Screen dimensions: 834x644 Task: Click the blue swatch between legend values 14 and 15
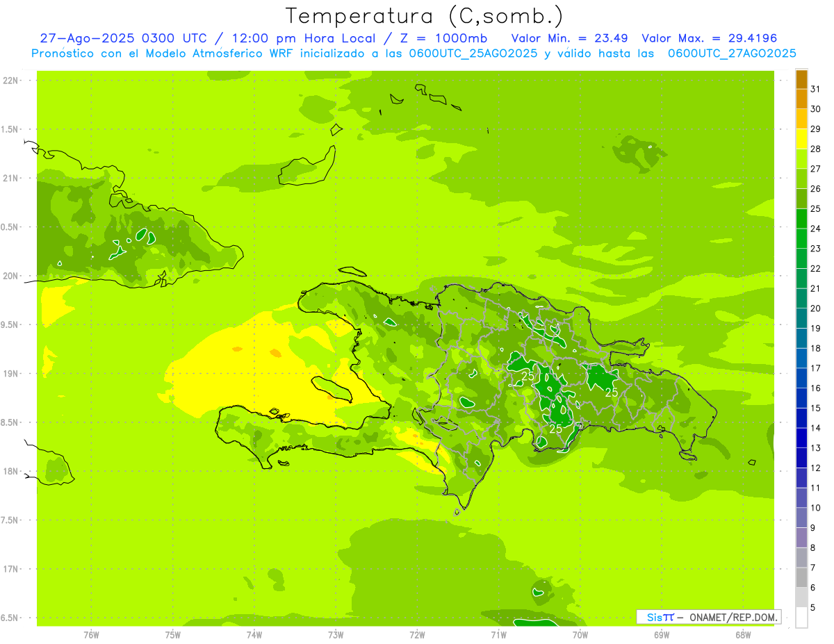pos(801,418)
